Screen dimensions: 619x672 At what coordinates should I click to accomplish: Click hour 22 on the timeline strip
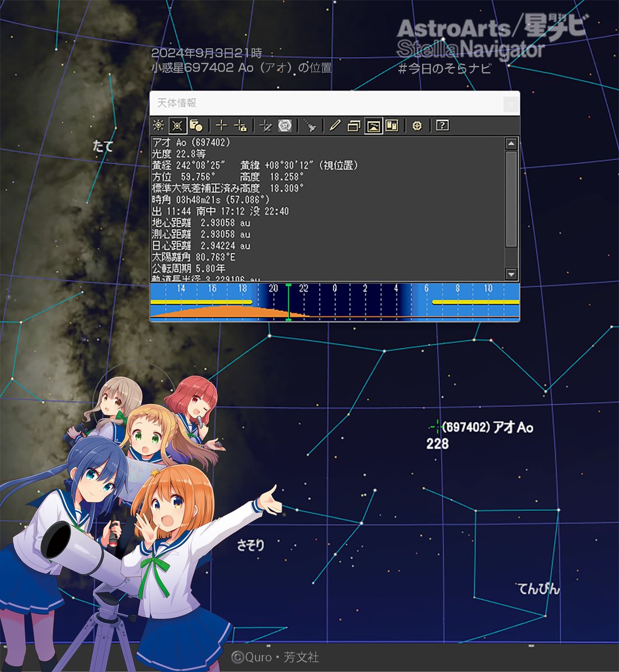coord(303,288)
